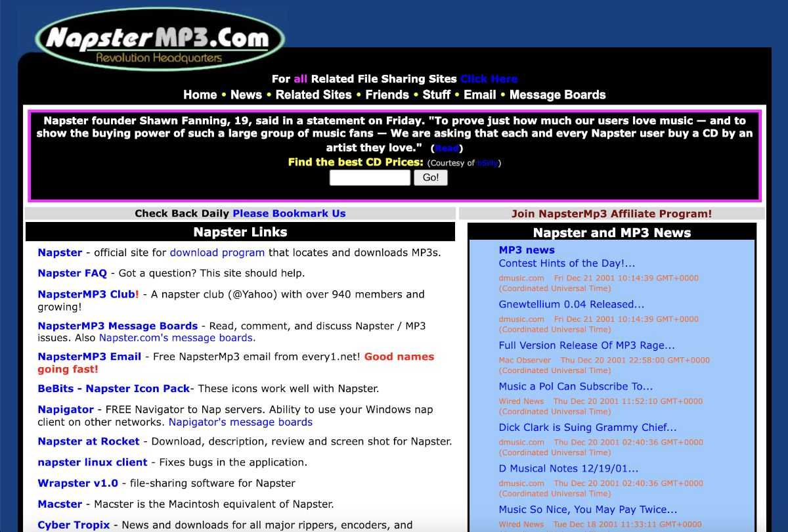Open the News menu item
The width and height of the screenshot is (788, 532).
246,95
